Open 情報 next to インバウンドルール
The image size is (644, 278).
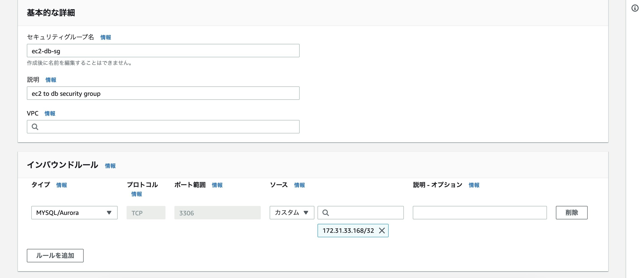pyautogui.click(x=110, y=166)
